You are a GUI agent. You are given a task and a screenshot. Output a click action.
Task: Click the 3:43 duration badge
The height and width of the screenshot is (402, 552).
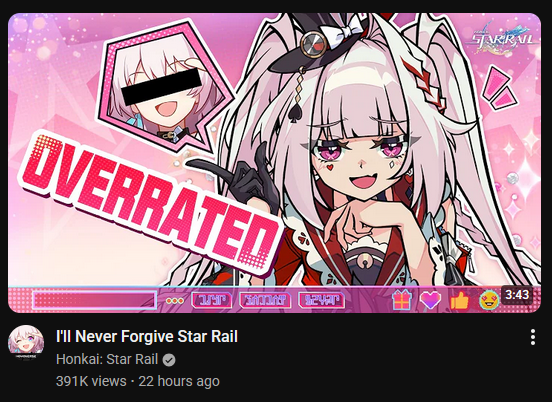[517, 294]
